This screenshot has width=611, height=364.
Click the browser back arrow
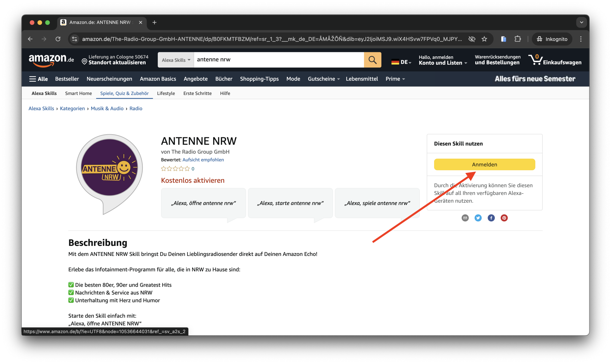pyautogui.click(x=30, y=39)
